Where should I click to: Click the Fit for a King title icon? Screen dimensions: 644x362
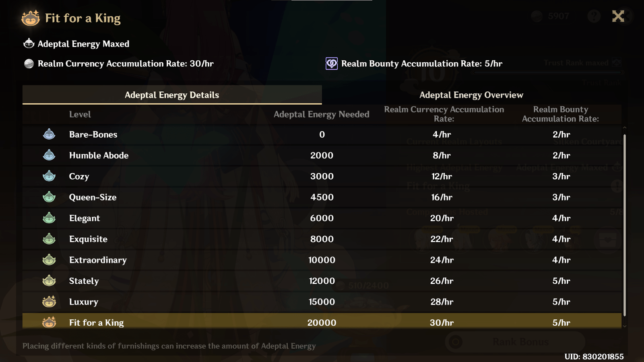(x=31, y=18)
